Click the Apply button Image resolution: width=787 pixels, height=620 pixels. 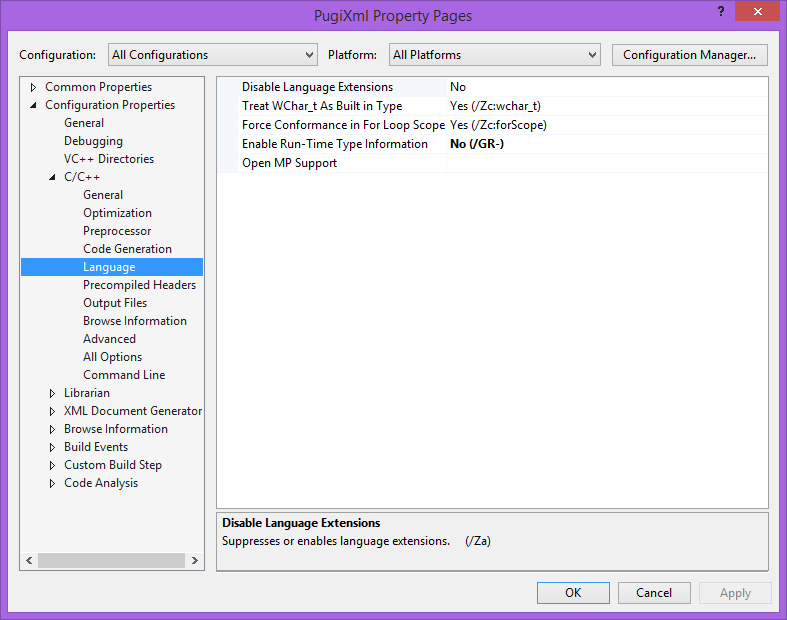click(x=735, y=593)
